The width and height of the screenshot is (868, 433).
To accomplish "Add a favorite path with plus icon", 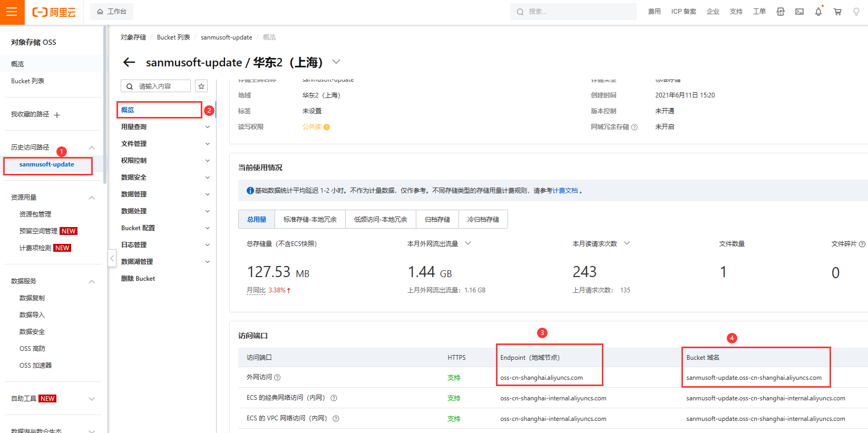I will [57, 115].
